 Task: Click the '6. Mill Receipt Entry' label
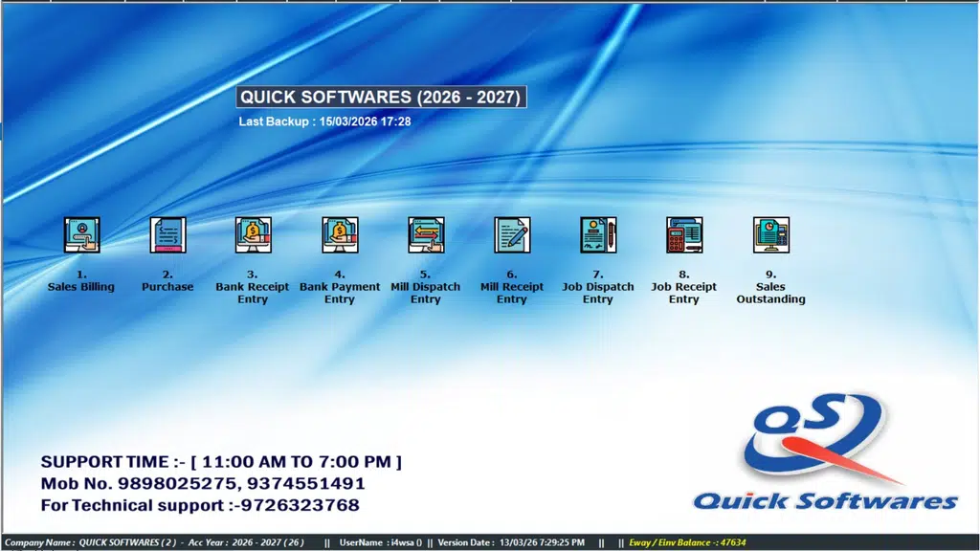[x=512, y=287]
